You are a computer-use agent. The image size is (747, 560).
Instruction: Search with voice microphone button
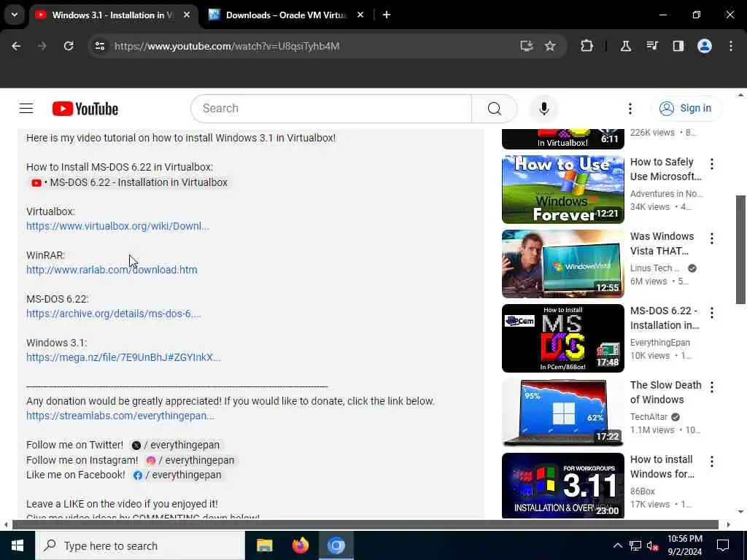click(x=543, y=109)
